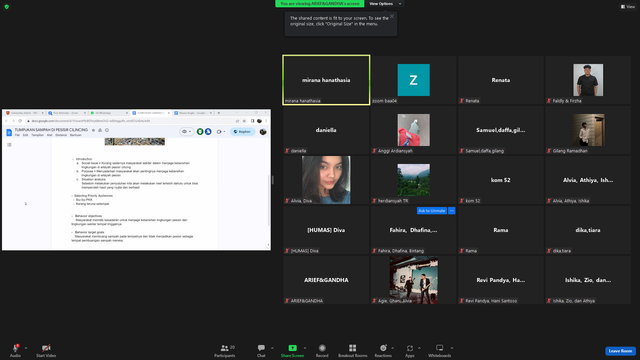Image resolution: width=640 pixels, height=360 pixels.
Task: Select the Ishika, Zio, dan Athiya tile
Action: point(588,280)
